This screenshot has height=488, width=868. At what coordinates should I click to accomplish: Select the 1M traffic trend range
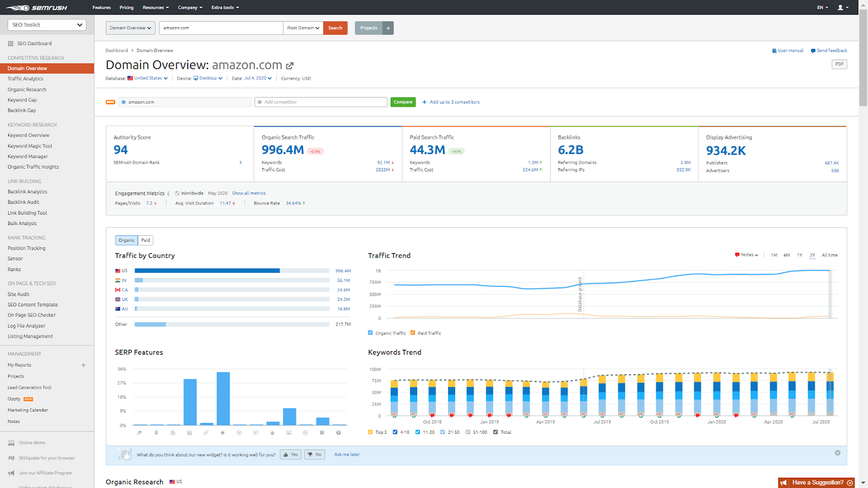click(774, 255)
